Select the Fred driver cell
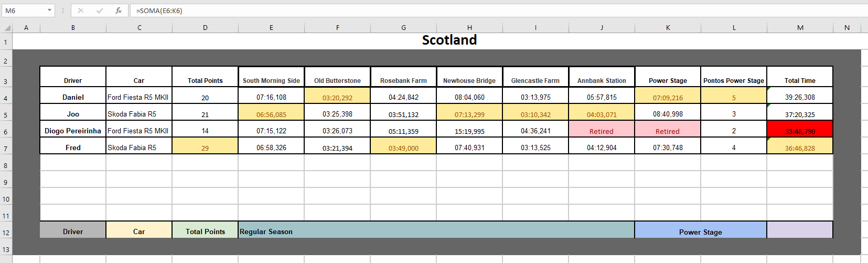This screenshot has height=263, width=868. click(73, 146)
